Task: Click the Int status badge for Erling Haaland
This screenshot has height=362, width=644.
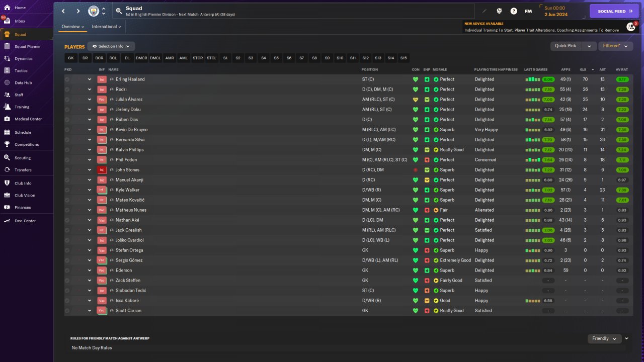Action: pyautogui.click(x=102, y=79)
